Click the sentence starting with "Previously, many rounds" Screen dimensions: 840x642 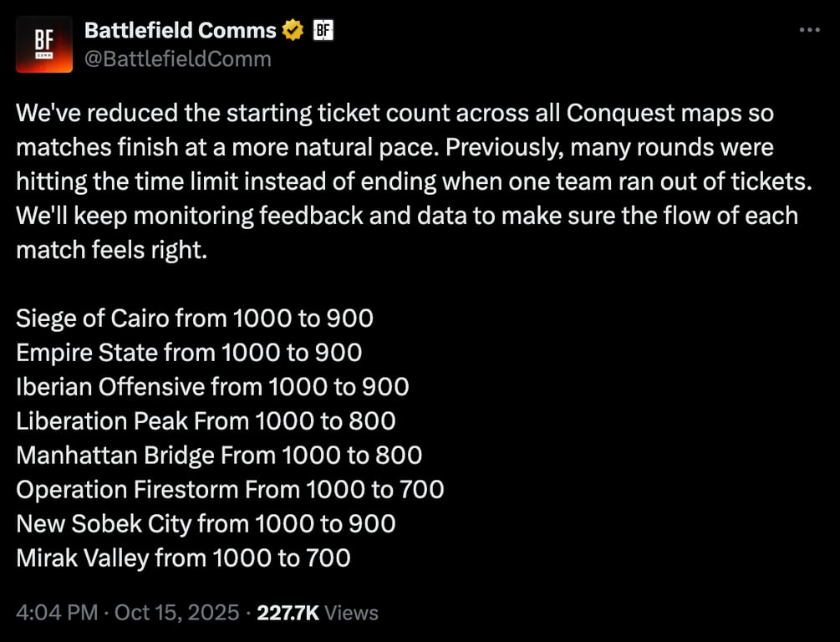(608, 148)
